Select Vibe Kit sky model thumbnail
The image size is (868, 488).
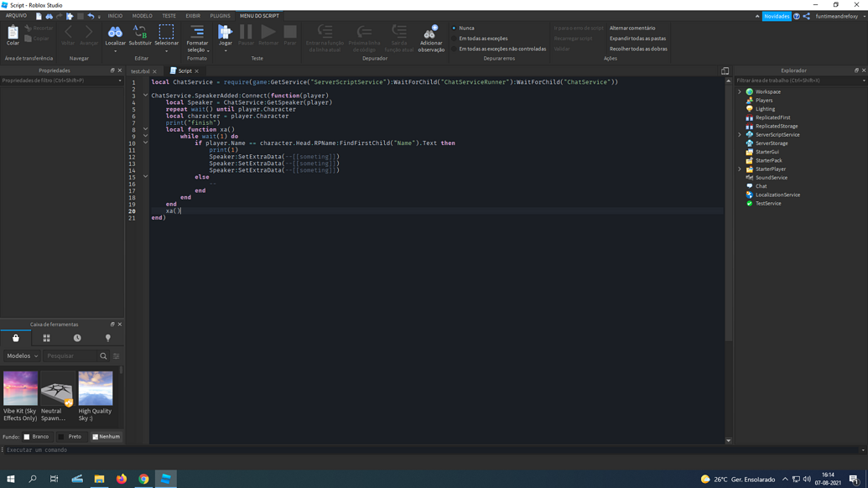point(20,388)
